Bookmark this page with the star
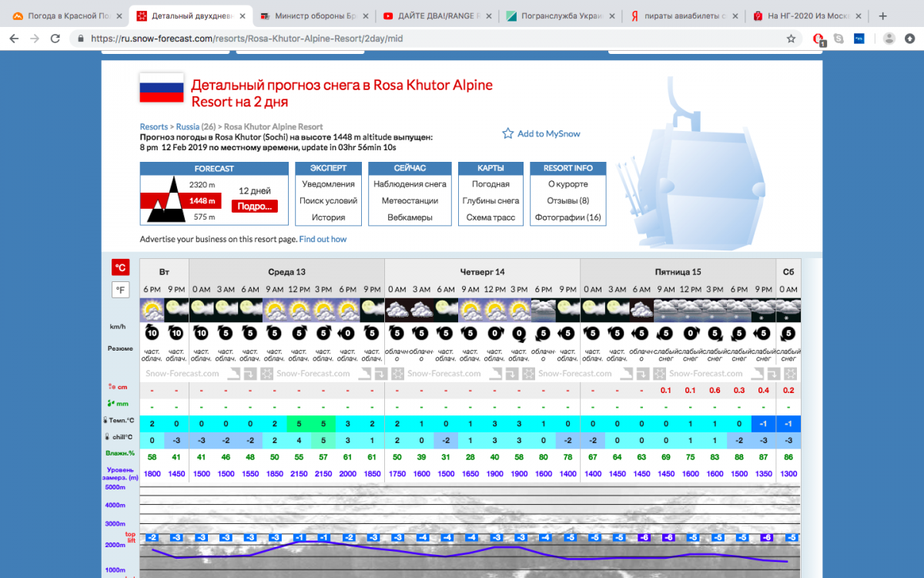924x578 pixels. coord(791,39)
